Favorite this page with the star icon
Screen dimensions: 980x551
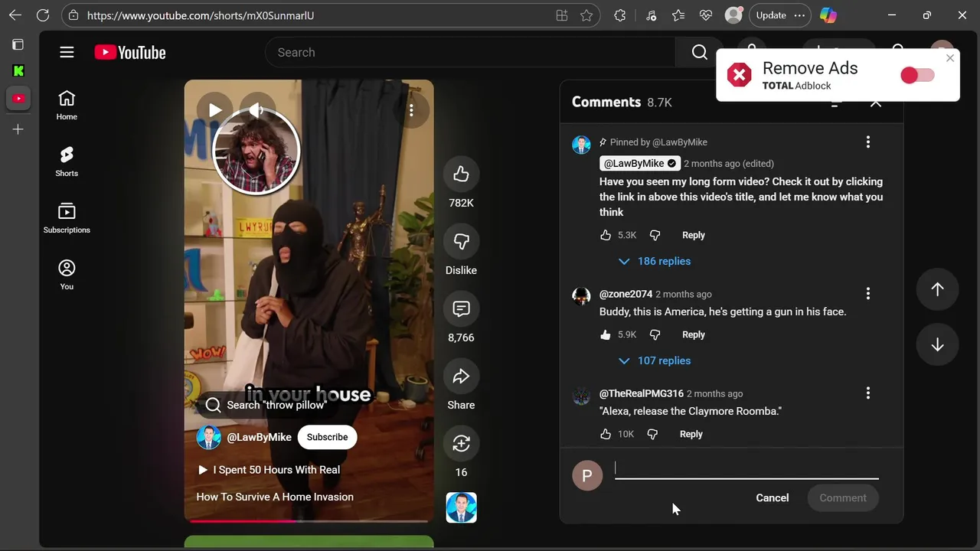pos(586,15)
